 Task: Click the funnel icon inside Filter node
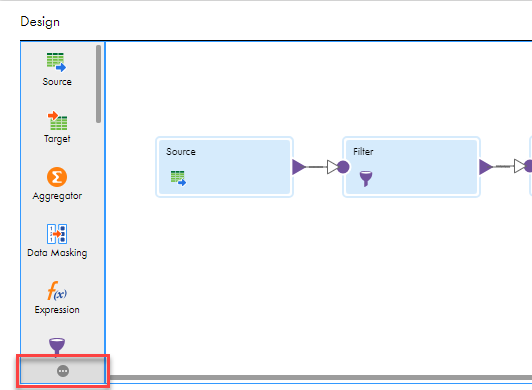pyautogui.click(x=366, y=179)
